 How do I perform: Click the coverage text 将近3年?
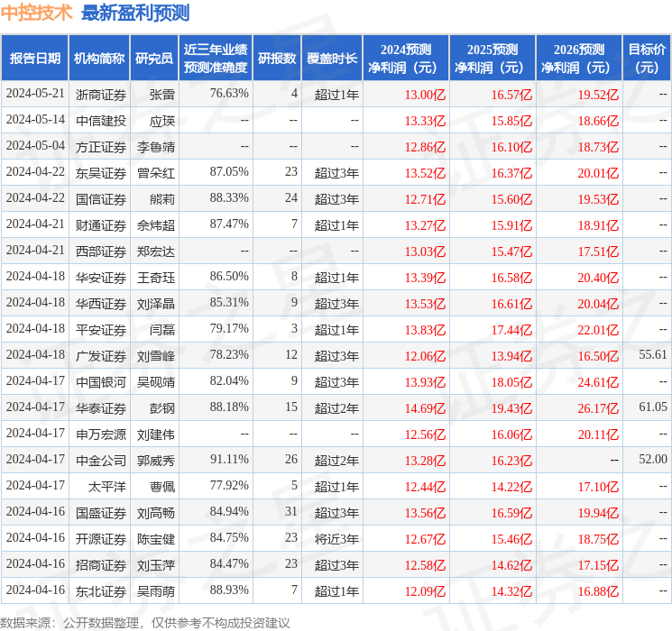[x=336, y=539]
